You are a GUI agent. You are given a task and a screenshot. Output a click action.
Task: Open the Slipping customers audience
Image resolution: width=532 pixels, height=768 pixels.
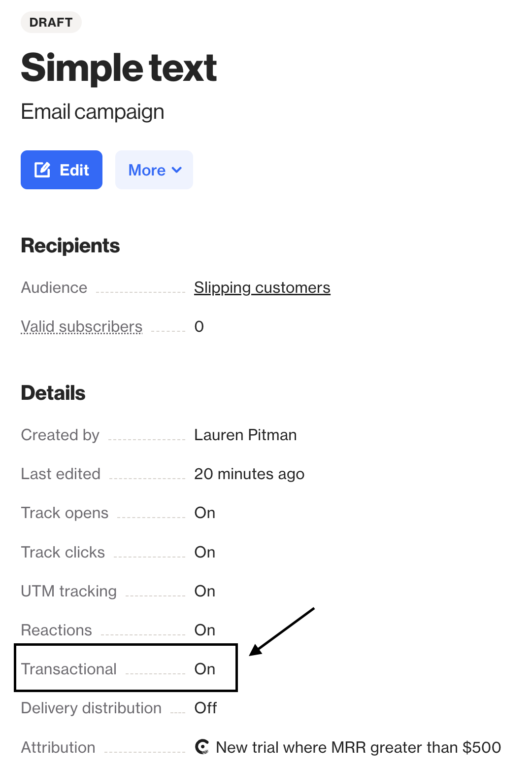click(x=262, y=287)
